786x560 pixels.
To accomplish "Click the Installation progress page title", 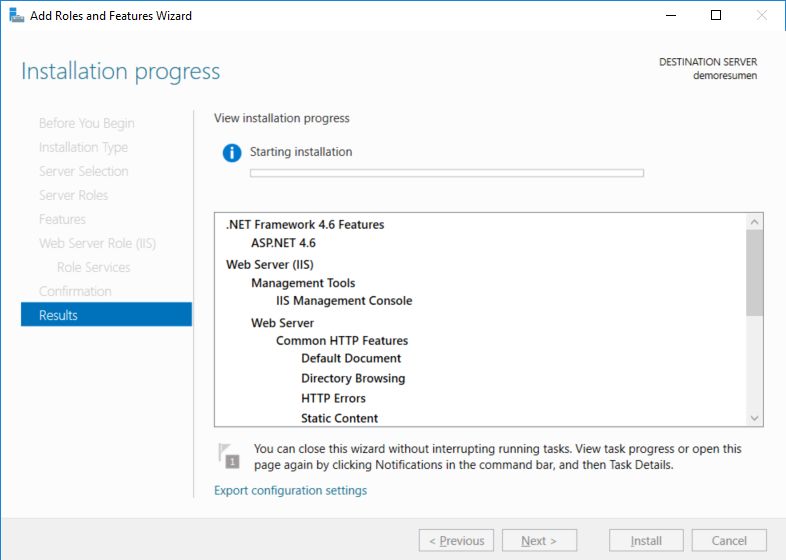I will [120, 71].
